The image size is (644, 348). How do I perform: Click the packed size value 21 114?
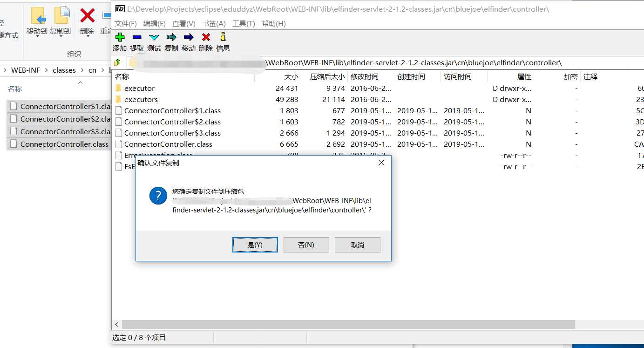click(333, 99)
